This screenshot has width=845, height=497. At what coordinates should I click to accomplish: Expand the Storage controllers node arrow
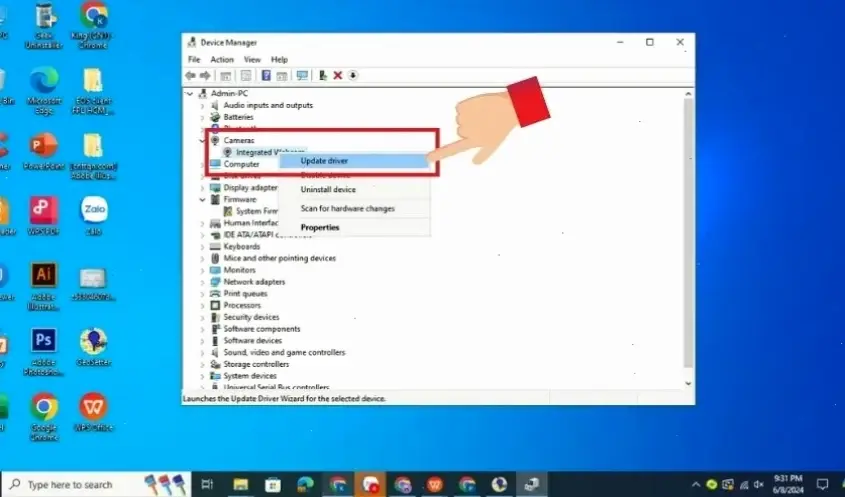pyautogui.click(x=203, y=364)
